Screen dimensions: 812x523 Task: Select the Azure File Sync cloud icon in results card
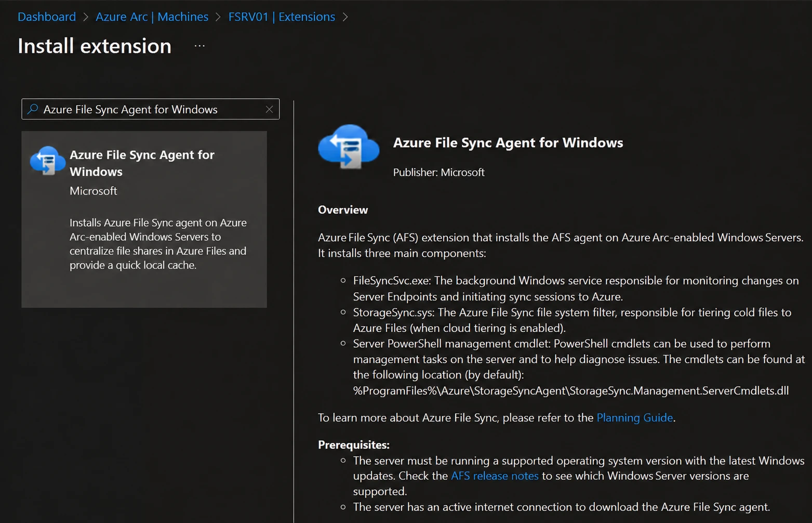47,161
